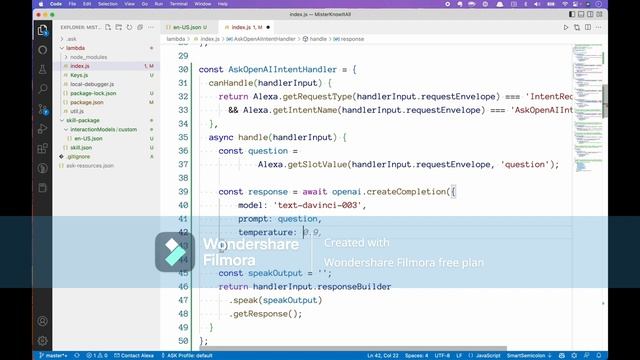Image resolution: width=640 pixels, height=360 pixels.
Task: Open the Search view in activity bar
Action: point(42,89)
